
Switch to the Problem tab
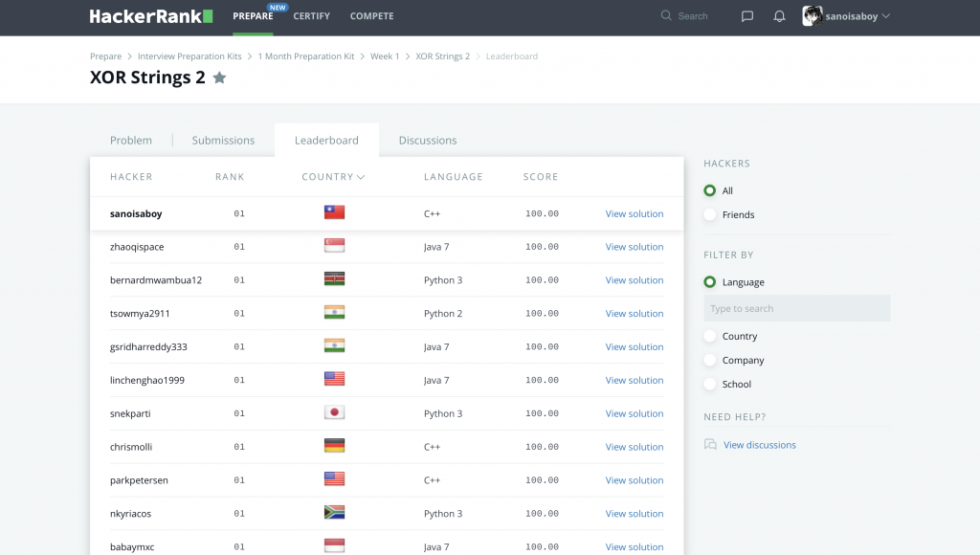tap(130, 140)
